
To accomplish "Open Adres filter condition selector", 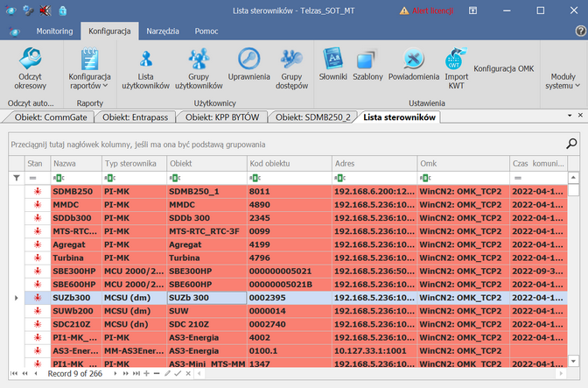I will click(x=339, y=178).
